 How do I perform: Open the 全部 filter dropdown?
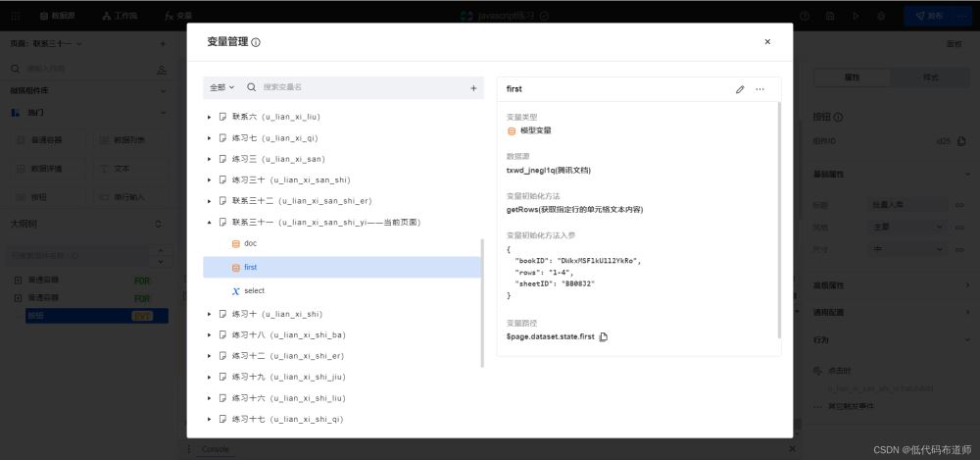coord(221,87)
